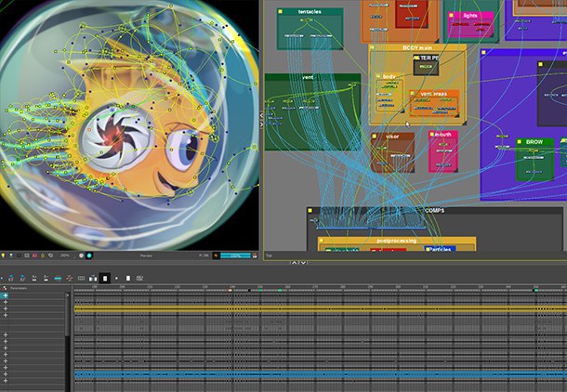Click the cyan progress bar under camera view

pyautogui.click(x=236, y=255)
